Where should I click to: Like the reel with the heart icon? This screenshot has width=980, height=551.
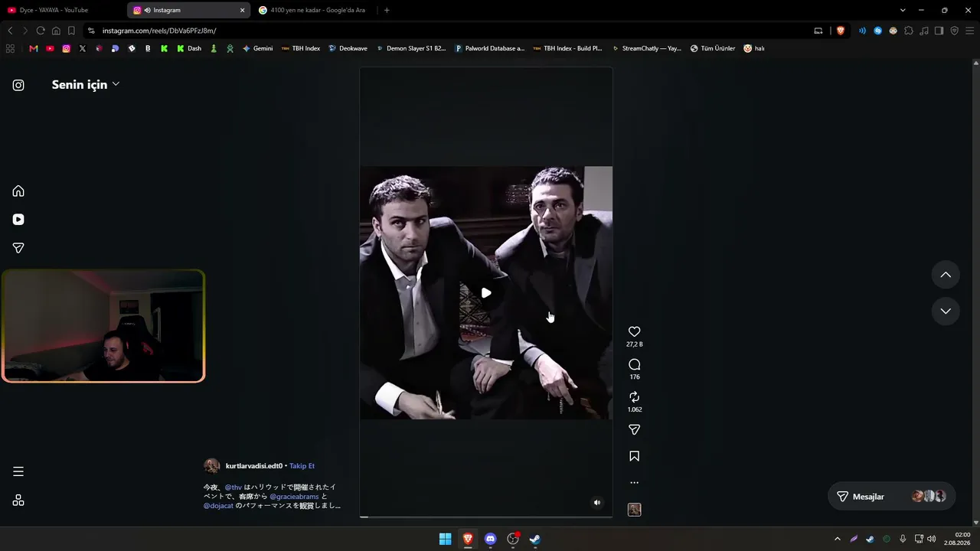(x=634, y=331)
